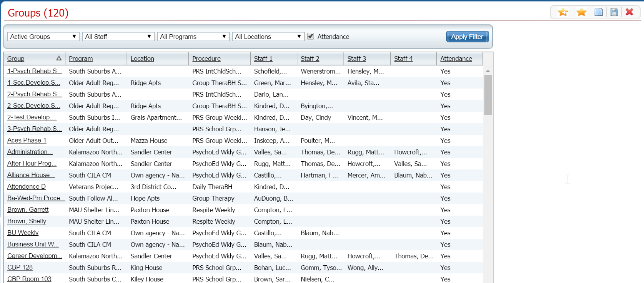Click the scrollbar up arrow above the list
The width and height of the screenshot is (644, 283).
click(488, 71)
